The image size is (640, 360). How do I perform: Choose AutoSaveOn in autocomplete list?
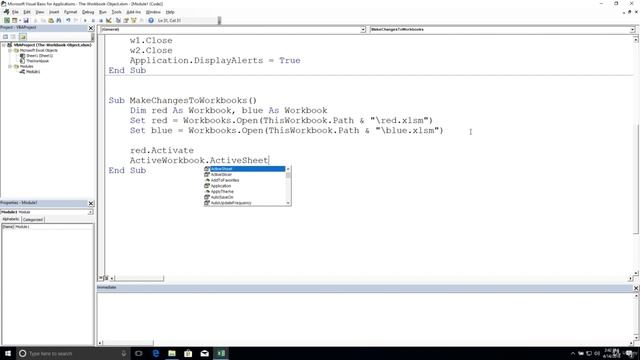(244, 198)
